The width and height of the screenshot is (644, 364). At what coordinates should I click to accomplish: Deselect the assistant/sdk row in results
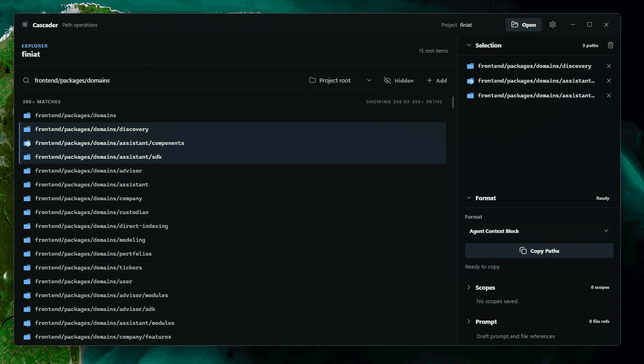(x=233, y=157)
